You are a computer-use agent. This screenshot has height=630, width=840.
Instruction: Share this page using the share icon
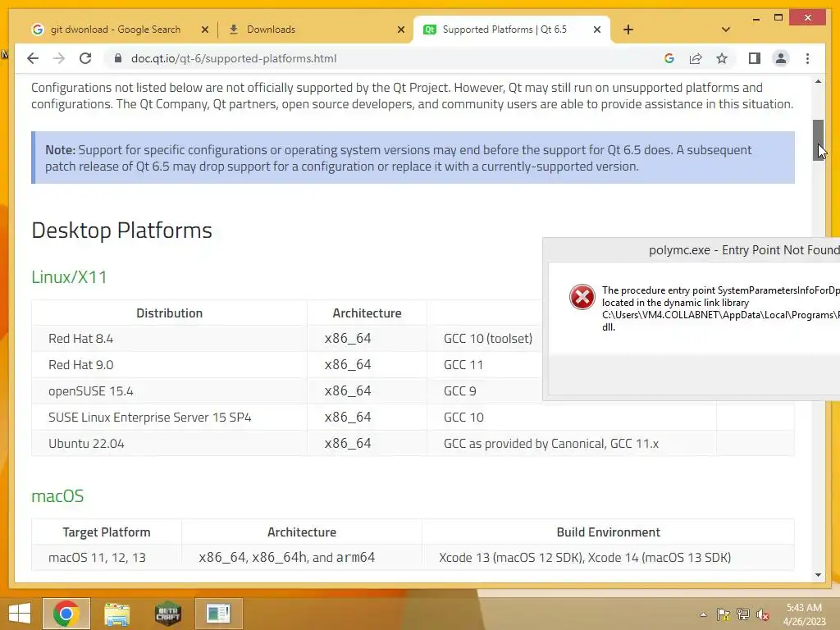[x=696, y=58]
